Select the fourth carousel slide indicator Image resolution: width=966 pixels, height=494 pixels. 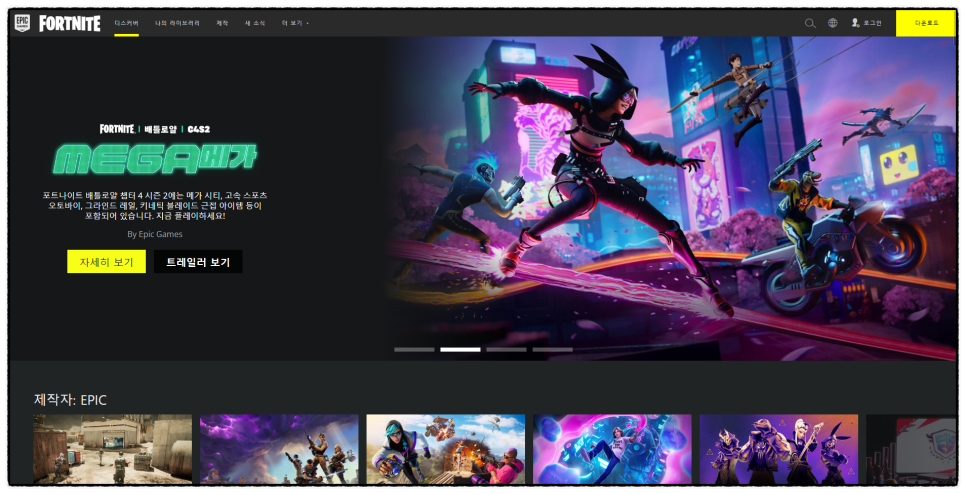pos(553,350)
